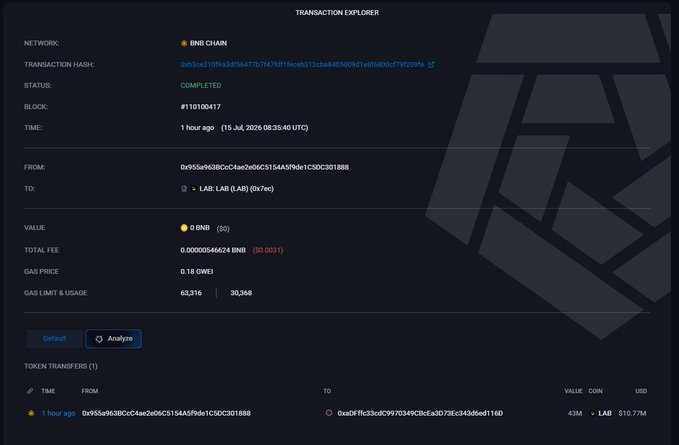Click the TRANSACTION EXPLORER title
This screenshot has width=679, height=445.
[x=337, y=13]
